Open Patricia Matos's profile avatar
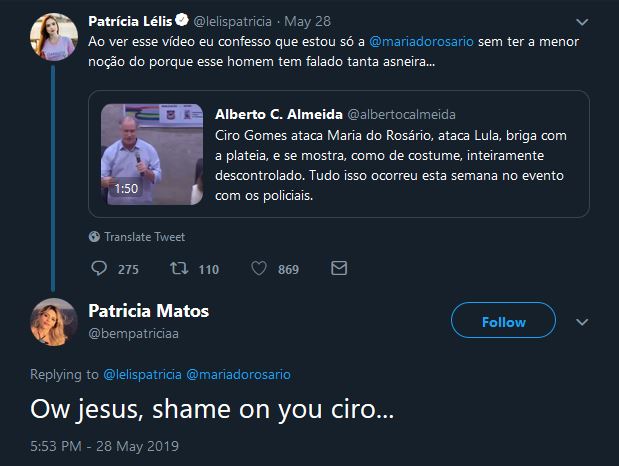Screen dimensions: 619x466 point(54,321)
